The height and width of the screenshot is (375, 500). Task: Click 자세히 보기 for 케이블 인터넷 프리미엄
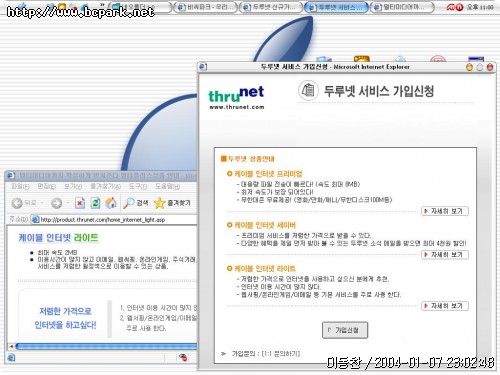pos(445,211)
